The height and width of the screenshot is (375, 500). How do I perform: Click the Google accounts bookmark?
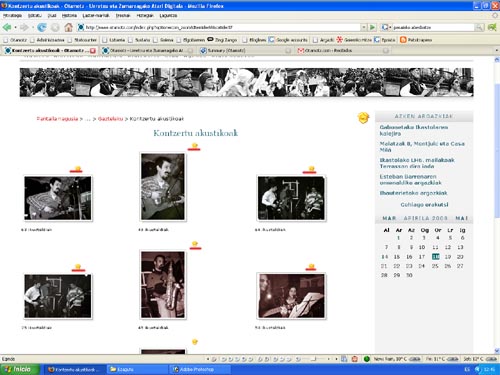(288, 40)
